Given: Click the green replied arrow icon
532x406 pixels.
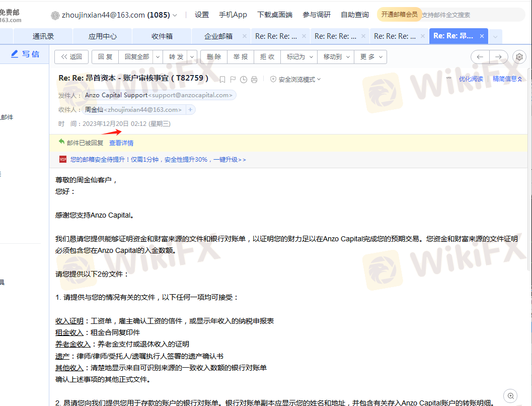Looking at the screenshot, I should pos(61,142).
